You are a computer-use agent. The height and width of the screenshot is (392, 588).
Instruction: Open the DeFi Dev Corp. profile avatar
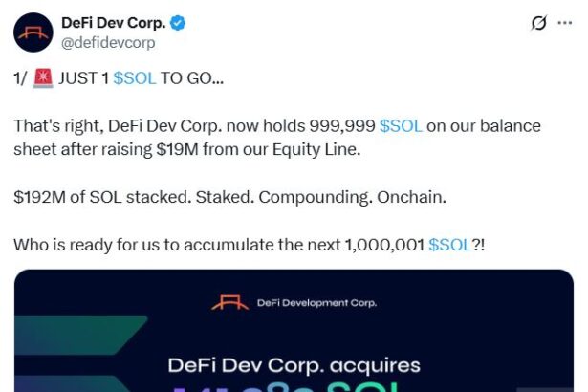(x=33, y=32)
